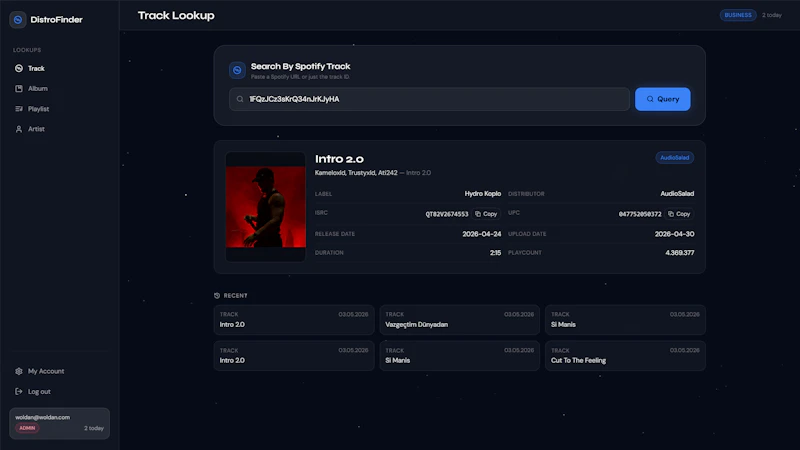Viewport: 800px width, 450px height.
Task: Click the search magnifier icon in input
Action: click(x=240, y=99)
